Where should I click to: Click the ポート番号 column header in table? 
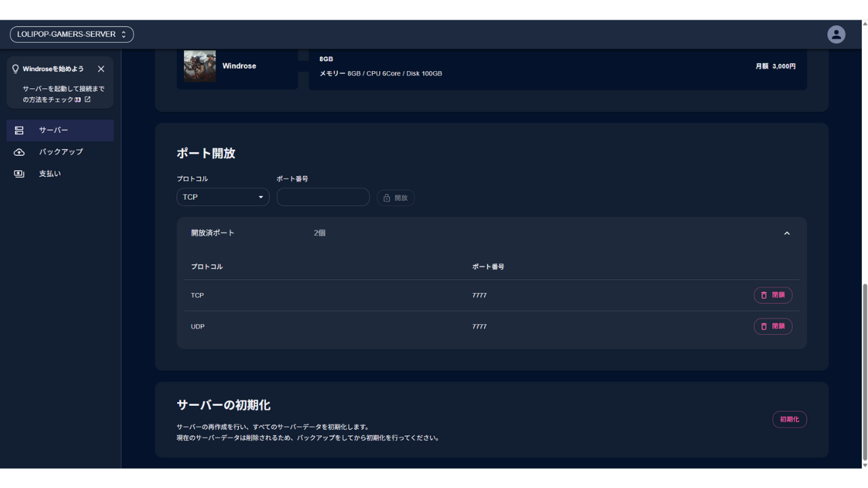click(x=488, y=267)
